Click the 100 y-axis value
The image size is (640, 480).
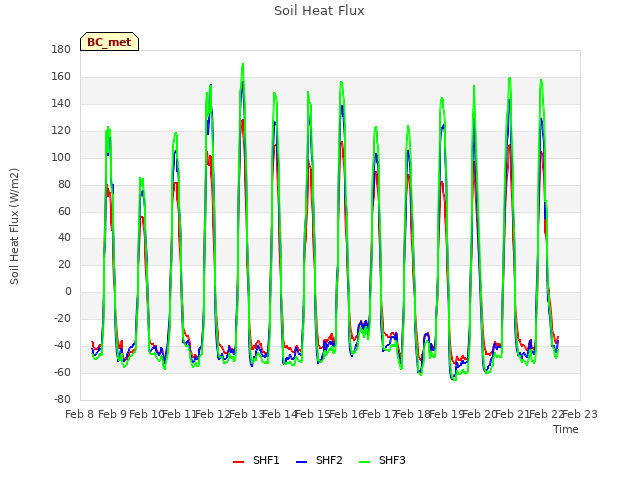61,158
